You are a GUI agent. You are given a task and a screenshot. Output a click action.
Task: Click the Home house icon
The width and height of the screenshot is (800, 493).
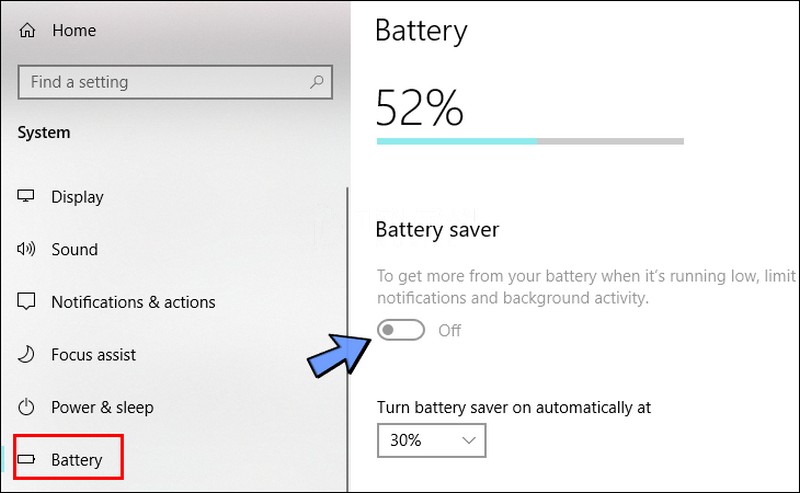coord(28,31)
